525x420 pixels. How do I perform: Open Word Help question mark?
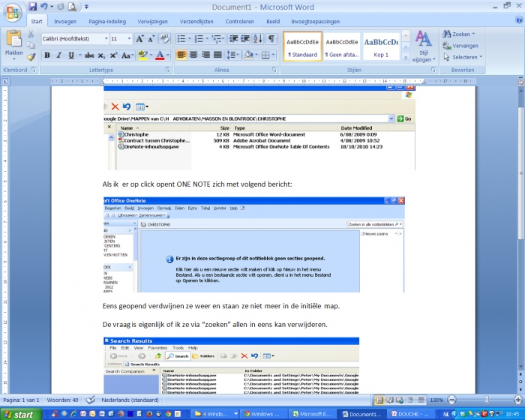pos(519,20)
